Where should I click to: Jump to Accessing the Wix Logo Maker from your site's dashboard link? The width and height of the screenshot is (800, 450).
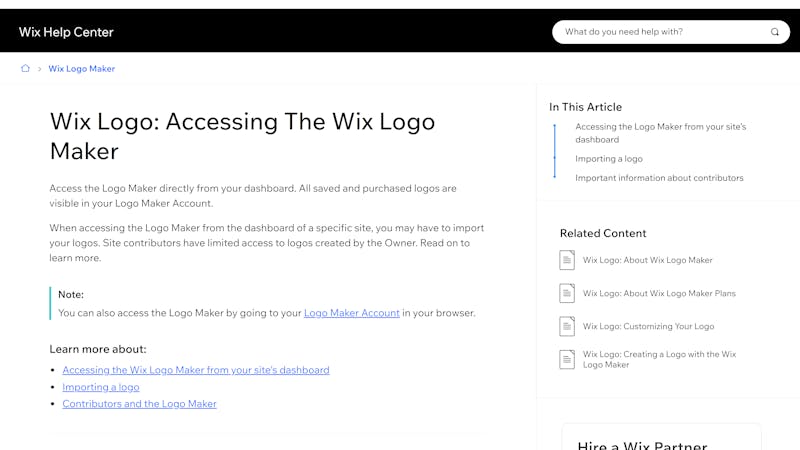(196, 370)
